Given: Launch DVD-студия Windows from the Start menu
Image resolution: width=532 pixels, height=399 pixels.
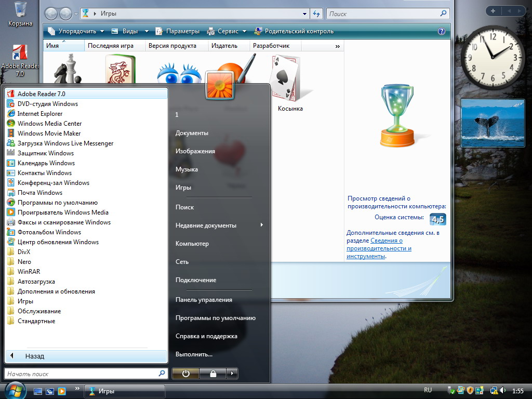Looking at the screenshot, I should click(x=86, y=104).
